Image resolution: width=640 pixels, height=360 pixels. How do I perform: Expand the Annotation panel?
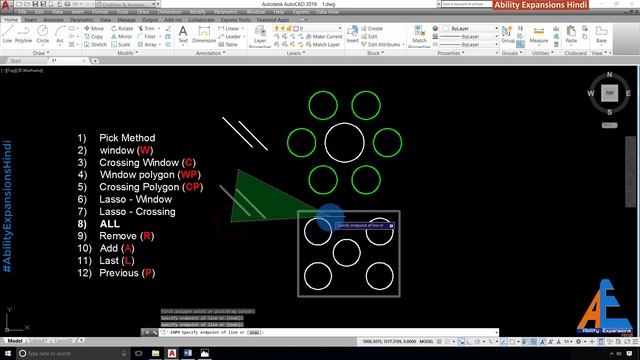click(210, 53)
